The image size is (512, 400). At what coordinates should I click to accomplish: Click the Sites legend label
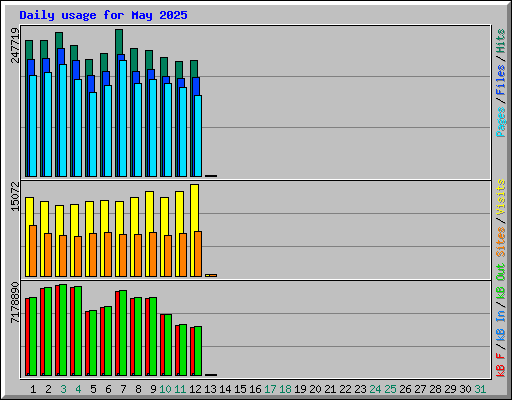(x=500, y=242)
